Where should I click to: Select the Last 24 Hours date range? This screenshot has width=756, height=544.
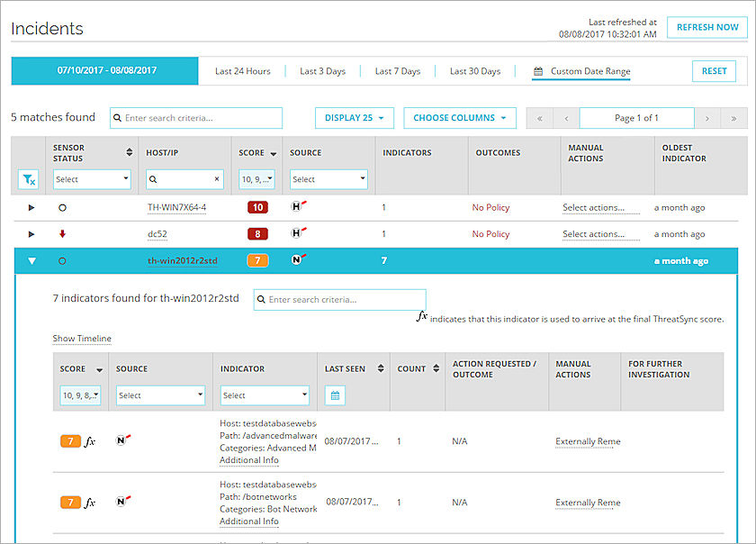(x=242, y=70)
